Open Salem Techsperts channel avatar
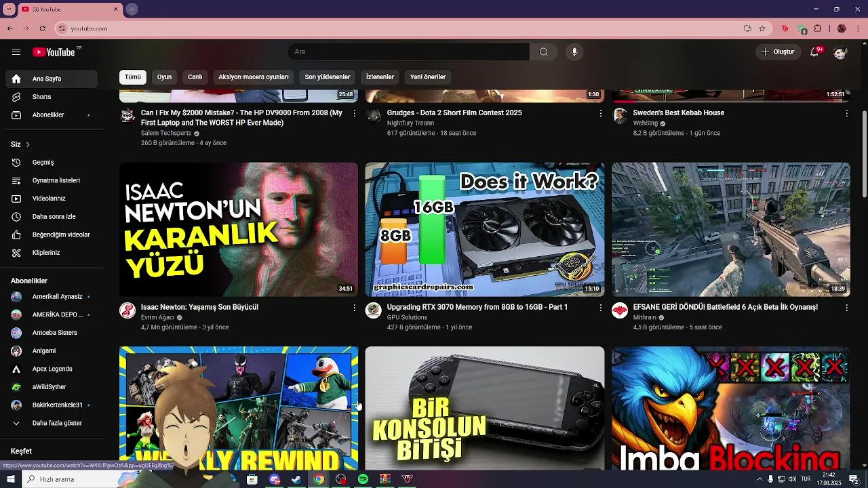This screenshot has height=488, width=868. pyautogui.click(x=127, y=116)
